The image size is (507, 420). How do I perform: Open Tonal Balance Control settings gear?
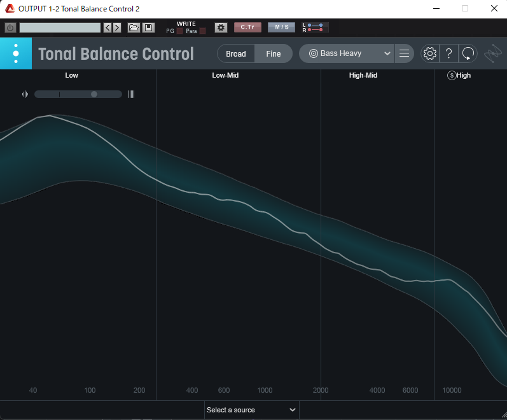pos(430,53)
